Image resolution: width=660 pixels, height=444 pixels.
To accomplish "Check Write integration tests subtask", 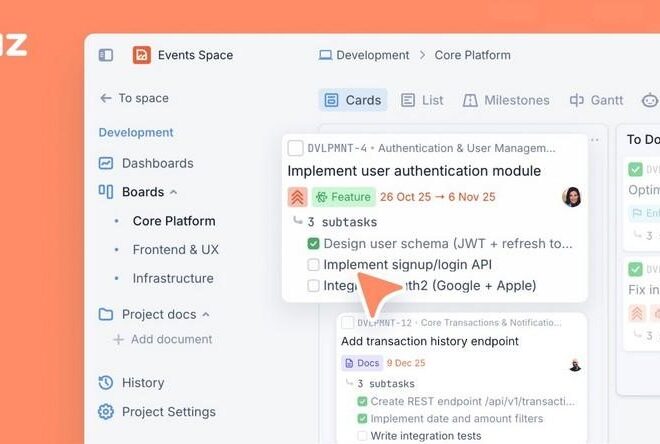I will [x=362, y=436].
